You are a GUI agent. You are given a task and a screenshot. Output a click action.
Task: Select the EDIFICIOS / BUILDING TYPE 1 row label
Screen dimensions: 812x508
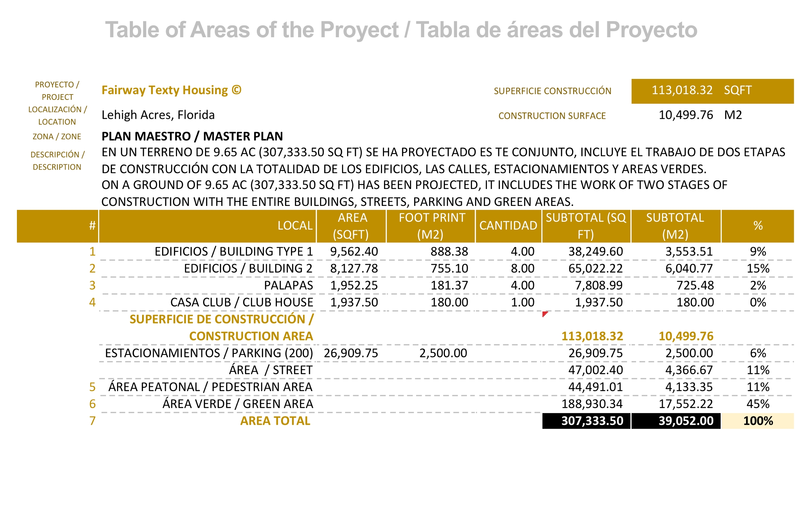[x=233, y=252]
